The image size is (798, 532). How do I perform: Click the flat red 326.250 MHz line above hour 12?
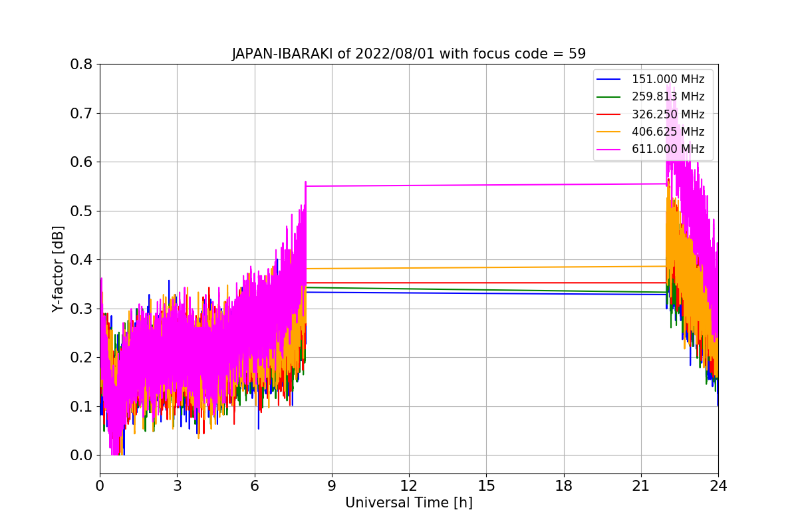click(x=409, y=283)
